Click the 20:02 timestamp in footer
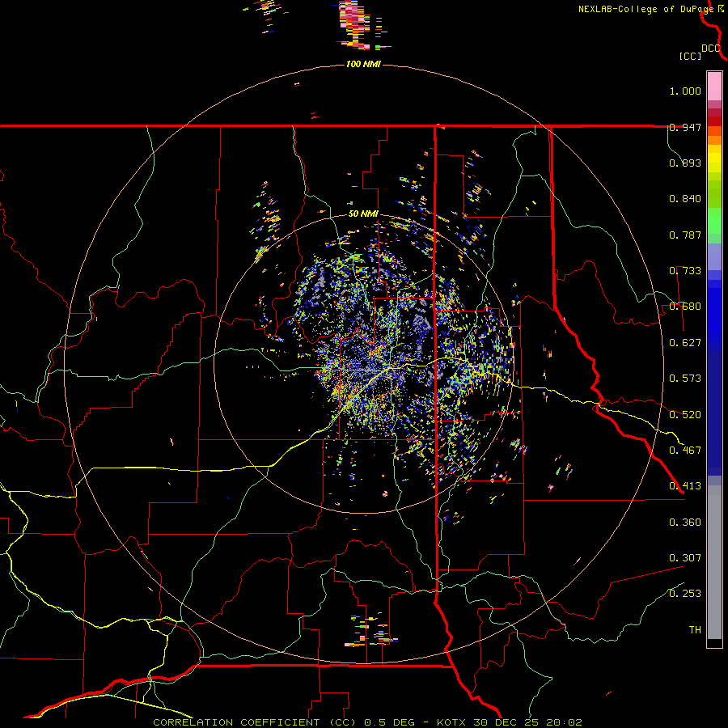The height and width of the screenshot is (728, 728). (x=564, y=722)
